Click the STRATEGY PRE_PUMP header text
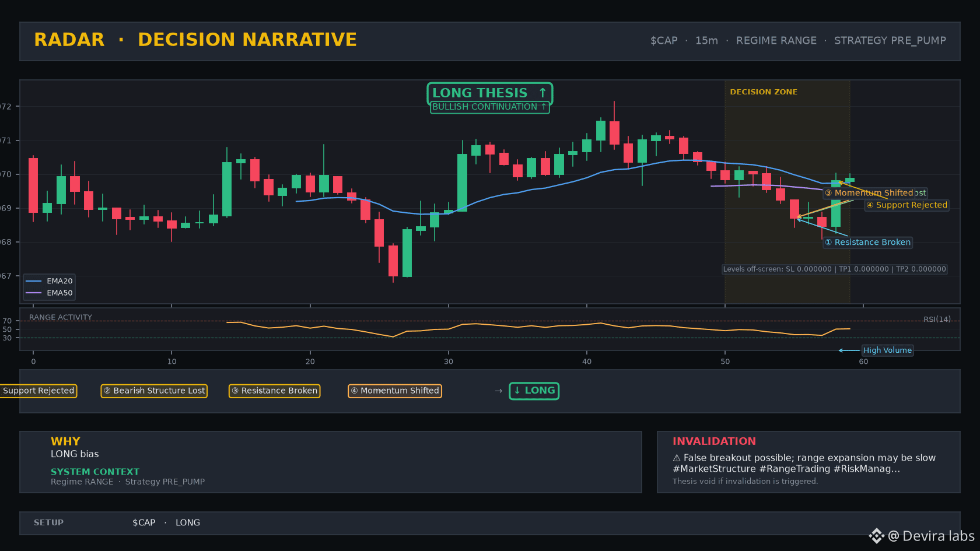The width and height of the screenshot is (980, 551). tap(890, 41)
